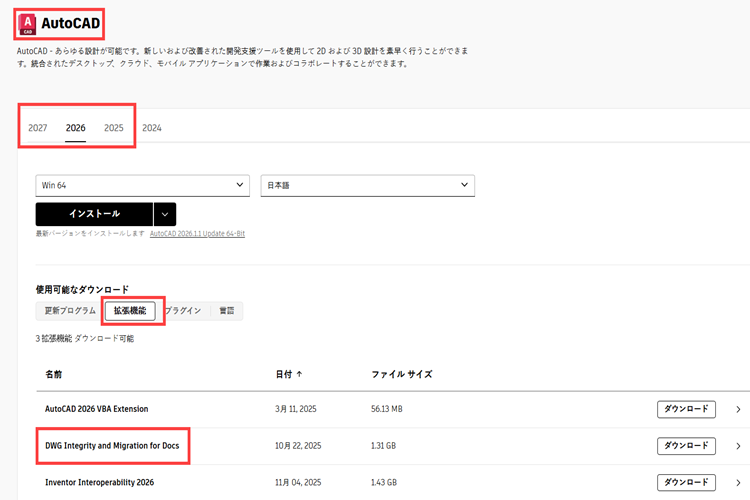Open AutoCAD 2026.1.1 Update 64-Bit link
The image size is (750, 500).
pyautogui.click(x=197, y=233)
